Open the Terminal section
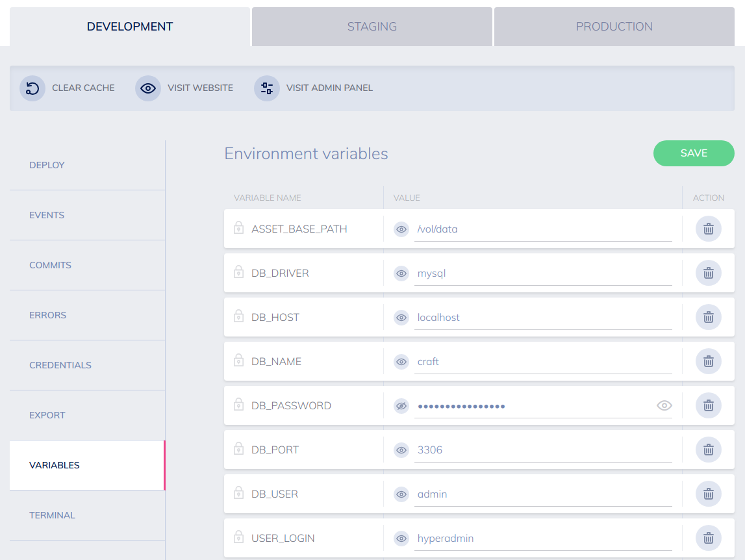Screen dimensions: 745x560 coord(88,515)
